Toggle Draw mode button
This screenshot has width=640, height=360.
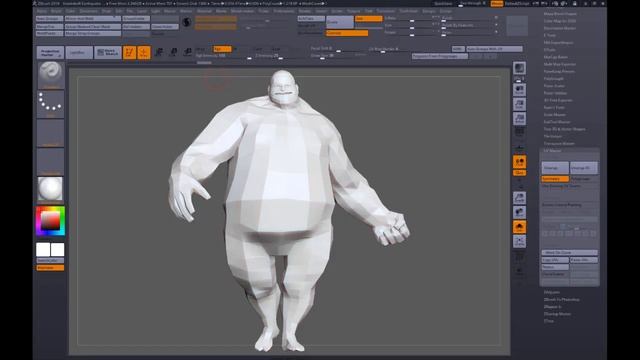click(x=144, y=52)
